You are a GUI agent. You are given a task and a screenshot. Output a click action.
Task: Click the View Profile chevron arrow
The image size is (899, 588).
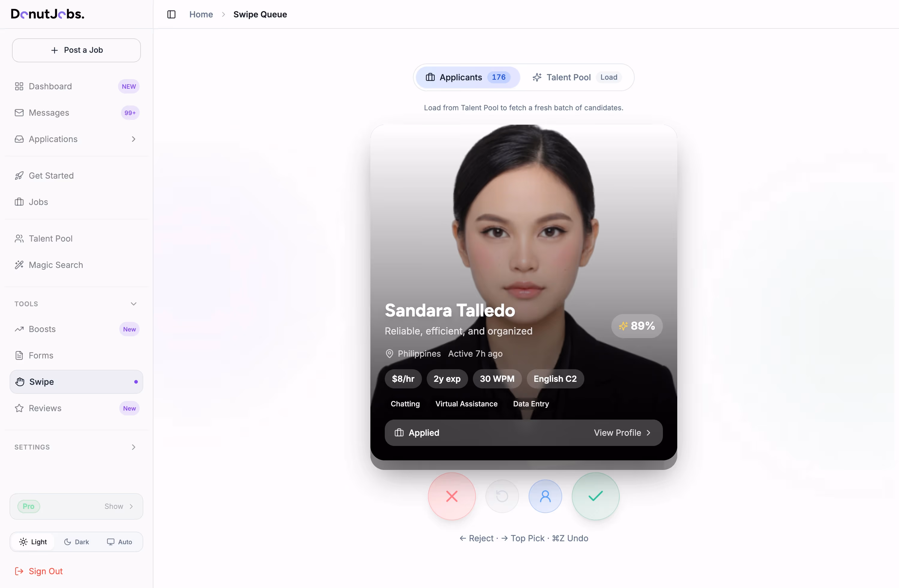point(648,433)
